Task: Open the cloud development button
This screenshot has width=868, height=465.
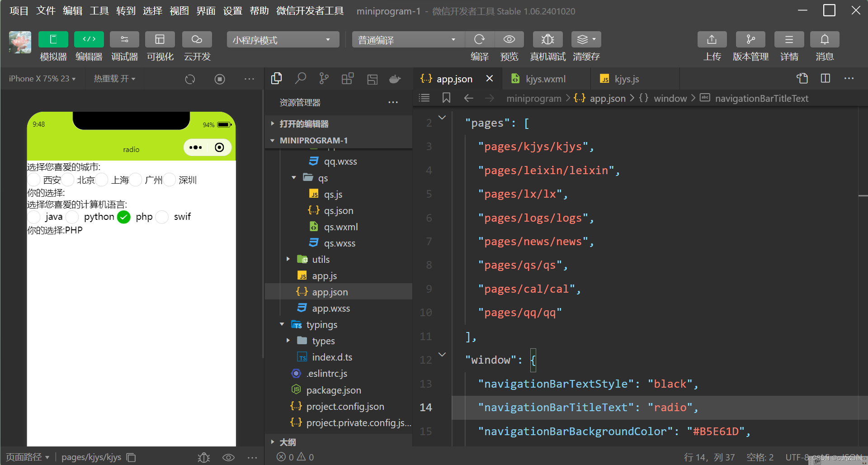Action: pos(197,39)
